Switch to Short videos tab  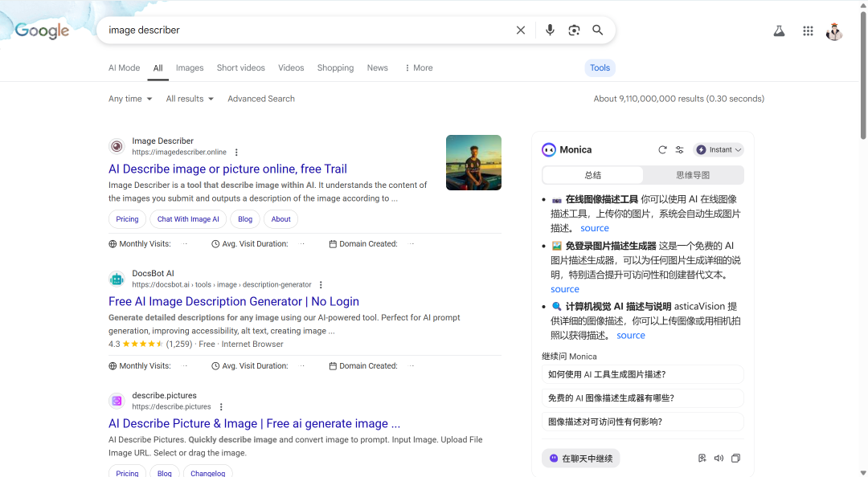241,67
